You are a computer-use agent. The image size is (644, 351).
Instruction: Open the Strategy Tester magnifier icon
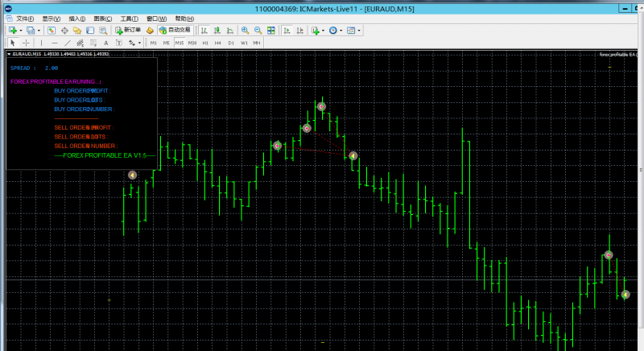[103, 31]
